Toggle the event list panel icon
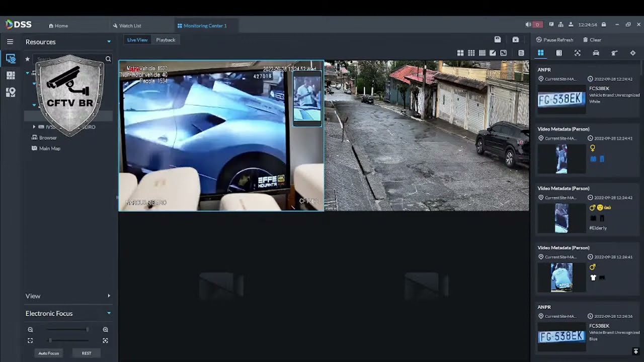Image resolution: width=644 pixels, height=362 pixels. [x=521, y=53]
